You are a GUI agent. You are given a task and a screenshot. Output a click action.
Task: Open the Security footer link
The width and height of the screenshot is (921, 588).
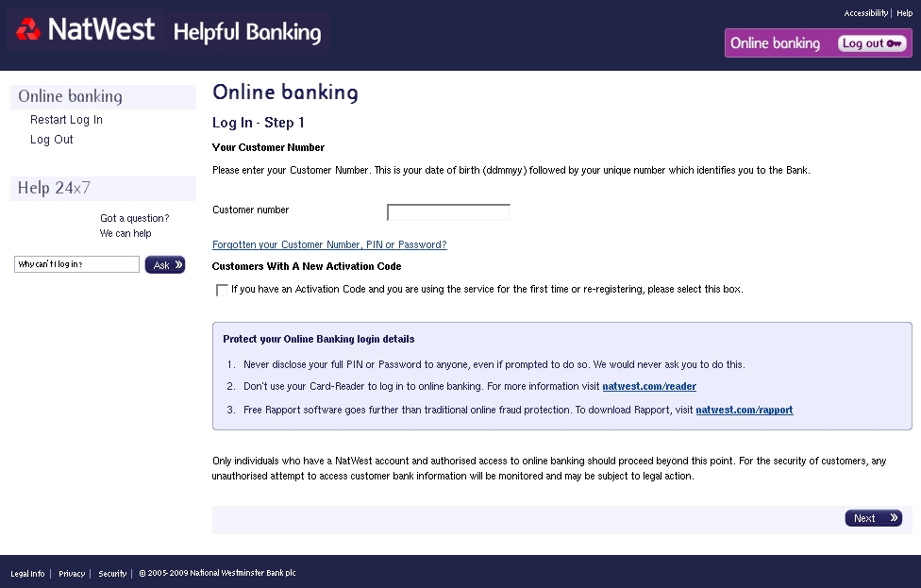(x=112, y=574)
